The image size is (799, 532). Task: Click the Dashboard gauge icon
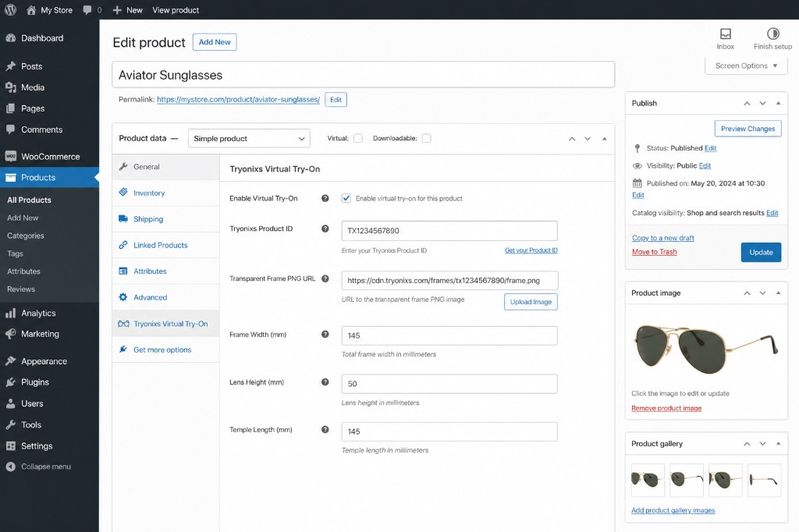tap(11, 37)
